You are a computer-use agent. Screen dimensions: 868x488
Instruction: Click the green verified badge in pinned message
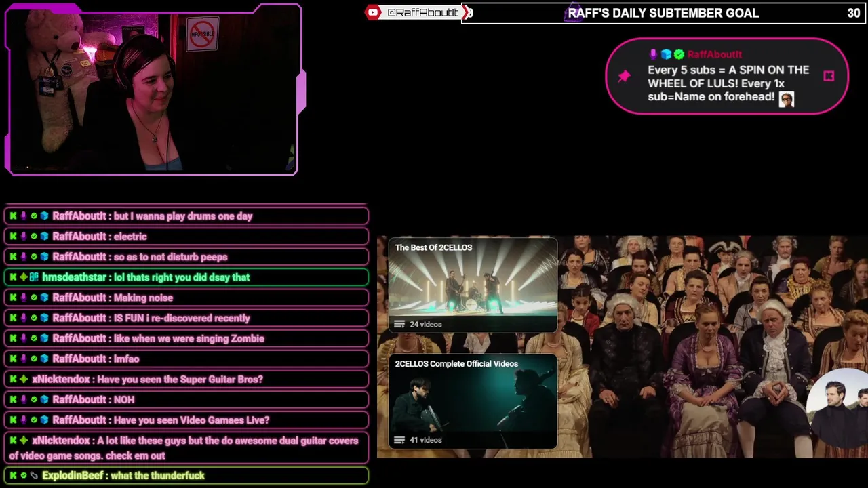pyautogui.click(x=679, y=54)
